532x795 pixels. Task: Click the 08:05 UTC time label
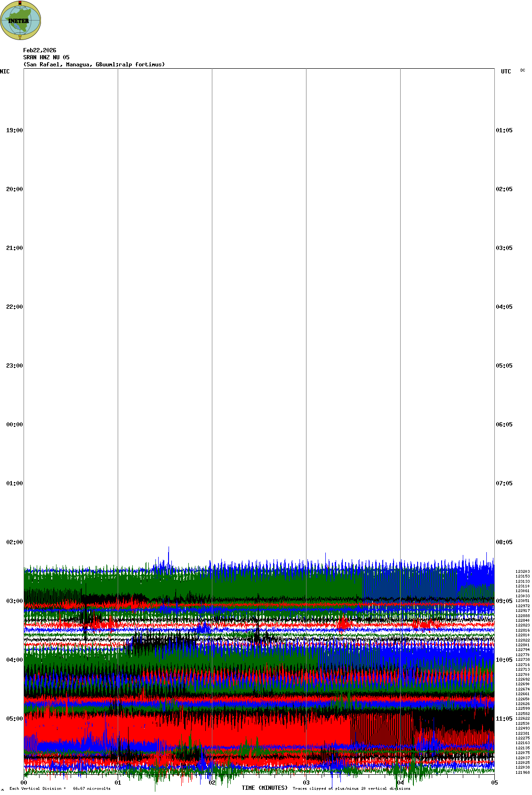tap(504, 542)
